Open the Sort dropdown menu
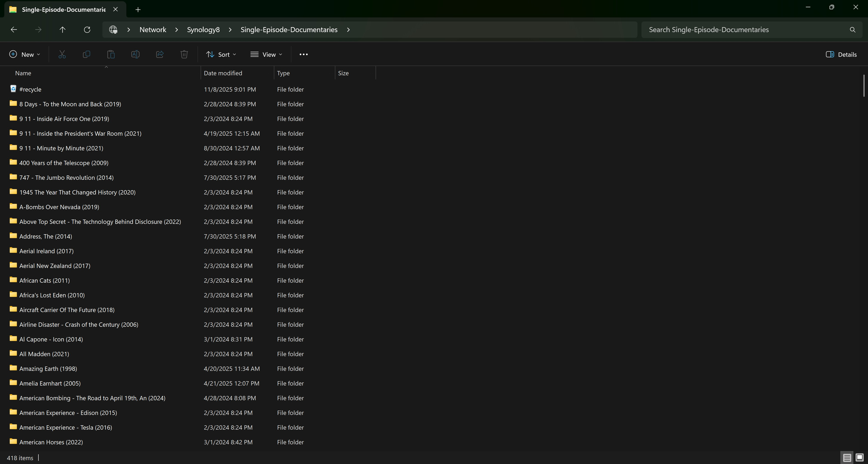The height and width of the screenshot is (464, 868). [221, 54]
